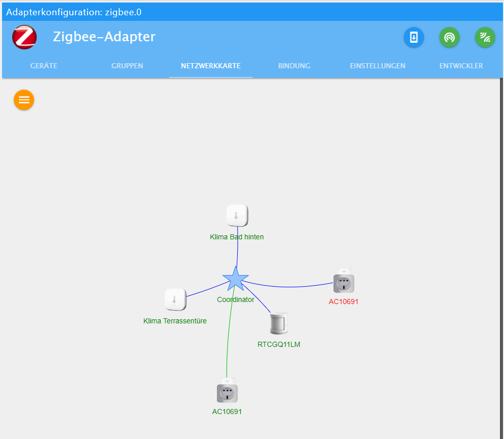Select the blue Coordinator star node
This screenshot has height=439, width=504.
coord(236,279)
